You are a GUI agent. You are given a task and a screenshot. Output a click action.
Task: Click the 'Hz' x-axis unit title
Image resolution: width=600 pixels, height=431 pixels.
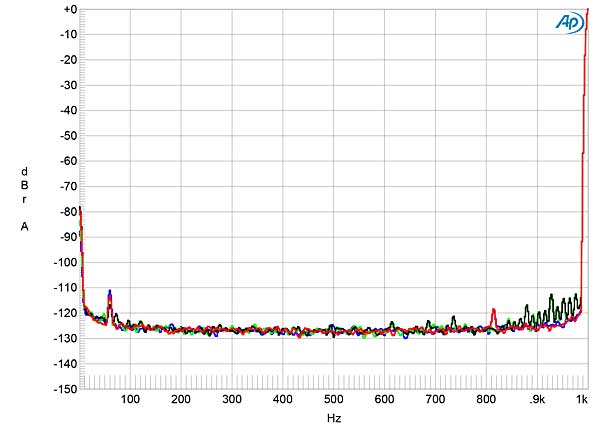[x=334, y=418]
